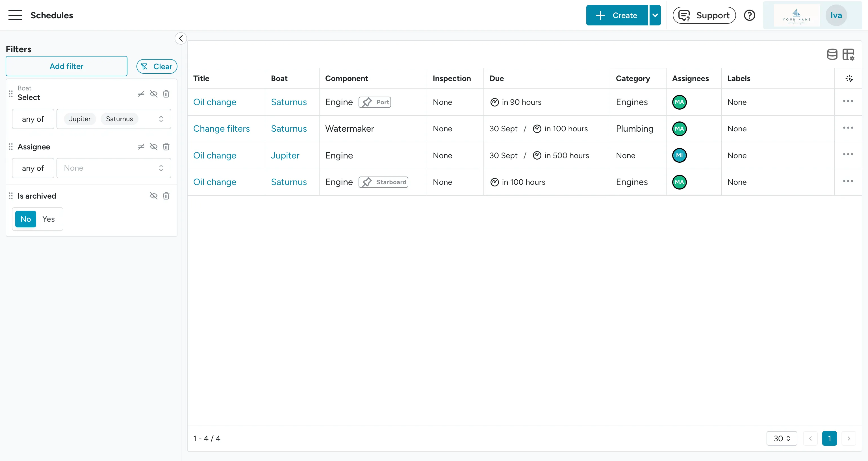
Task: Click the help question mark icon
Action: pyautogui.click(x=749, y=15)
